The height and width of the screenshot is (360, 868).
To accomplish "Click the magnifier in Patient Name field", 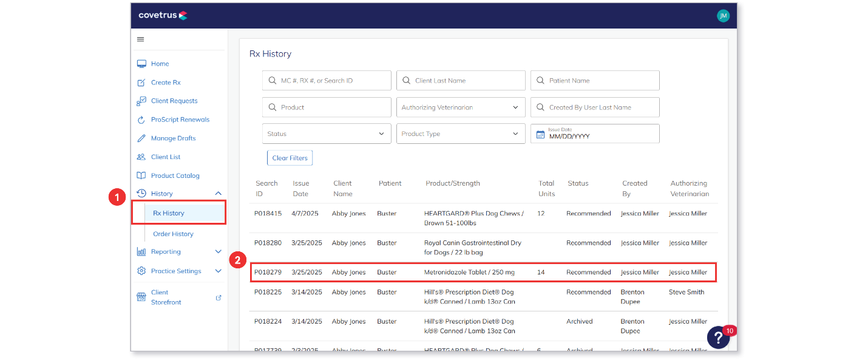I will 540,81.
